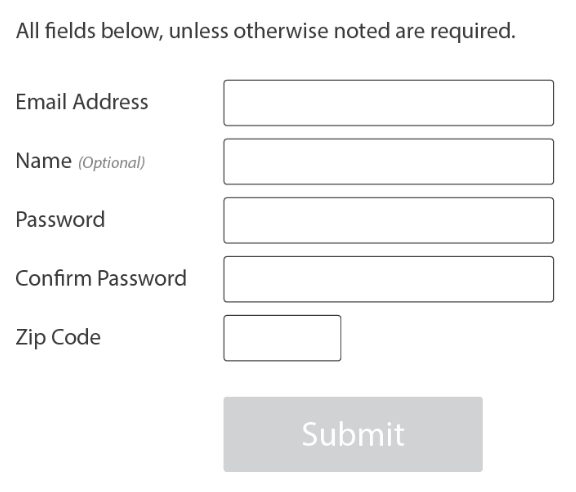Activate the short Zip Code box

coord(282,338)
